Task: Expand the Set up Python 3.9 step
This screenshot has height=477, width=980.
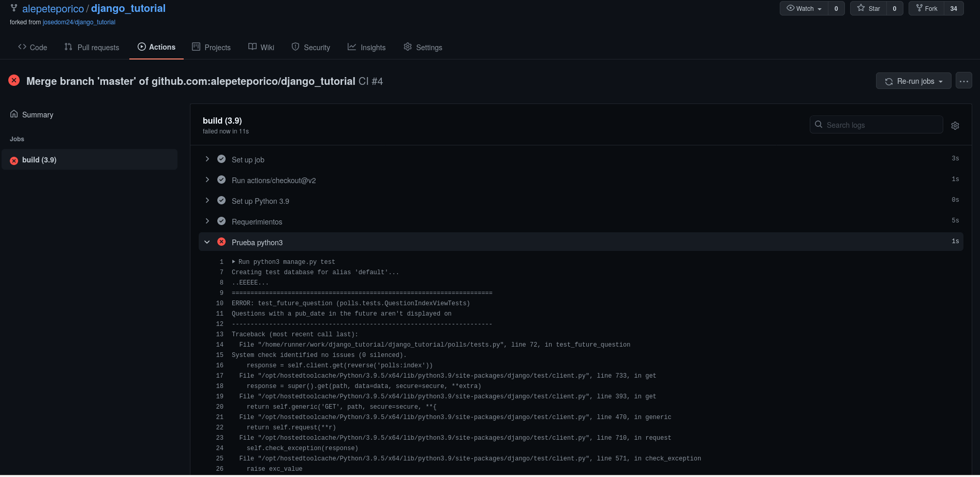Action: [x=207, y=200]
